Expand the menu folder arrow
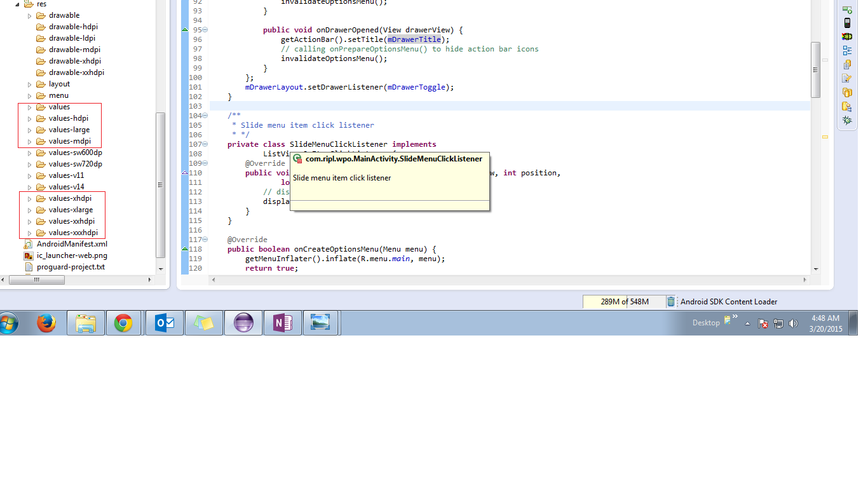The width and height of the screenshot is (868, 488). (29, 95)
